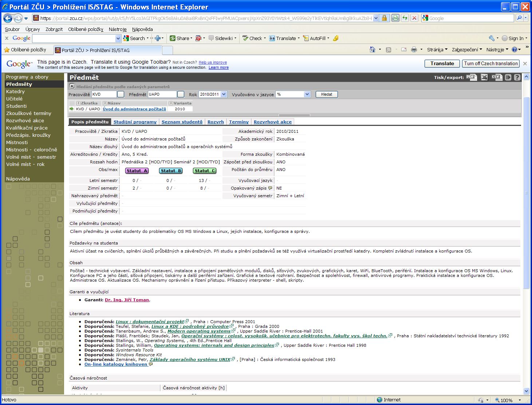
Task: Open the Vyučováno v jazyce dropdown
Action: [307, 94]
